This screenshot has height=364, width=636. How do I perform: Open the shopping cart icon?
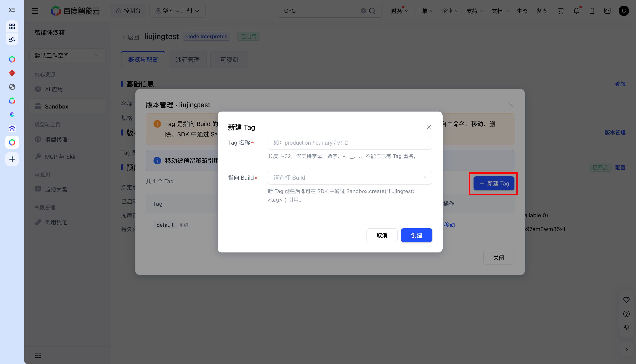561,11
